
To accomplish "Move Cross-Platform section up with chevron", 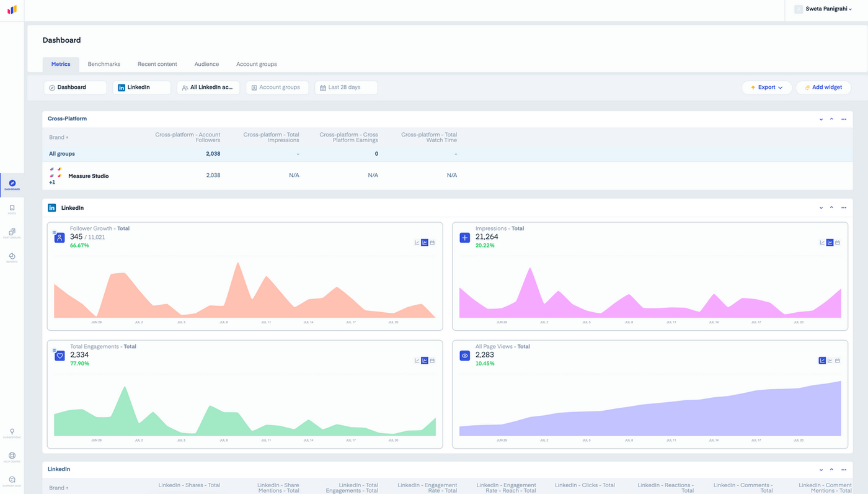I will tap(831, 119).
